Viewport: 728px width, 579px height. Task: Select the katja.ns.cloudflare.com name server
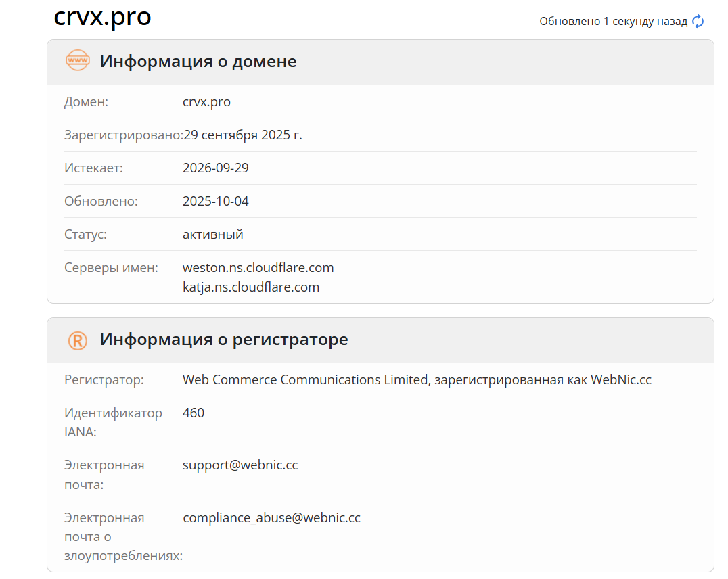tap(251, 287)
